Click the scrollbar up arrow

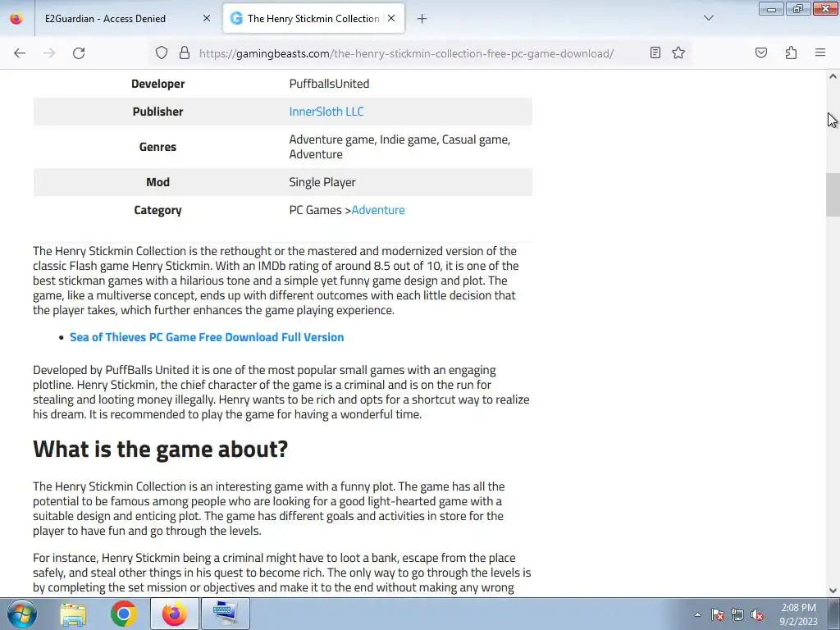tap(833, 76)
